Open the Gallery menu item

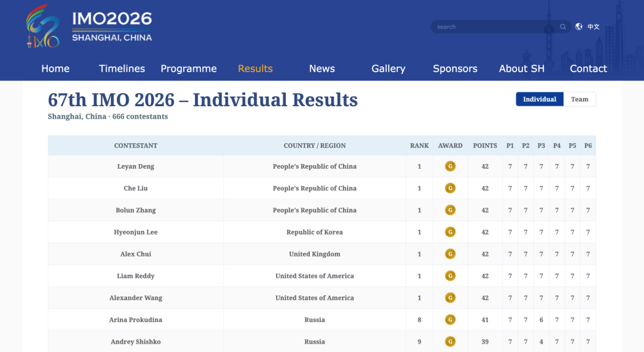389,69
